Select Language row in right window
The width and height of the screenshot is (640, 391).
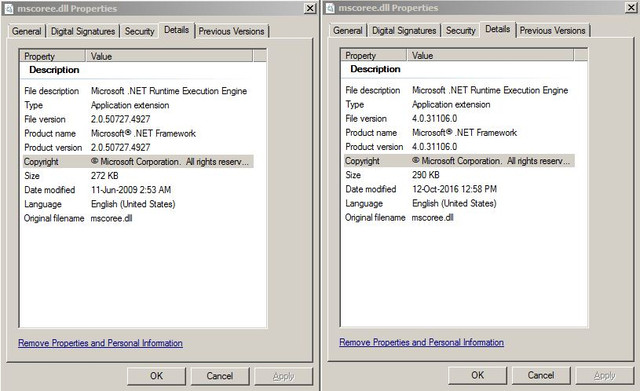pos(459,203)
